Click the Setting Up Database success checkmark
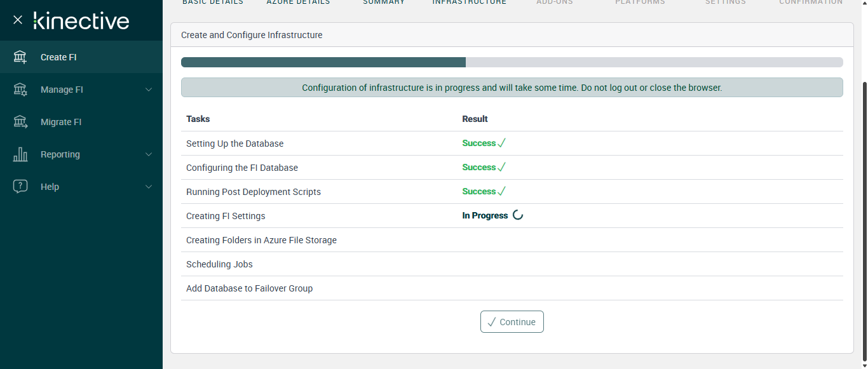 pyautogui.click(x=501, y=144)
